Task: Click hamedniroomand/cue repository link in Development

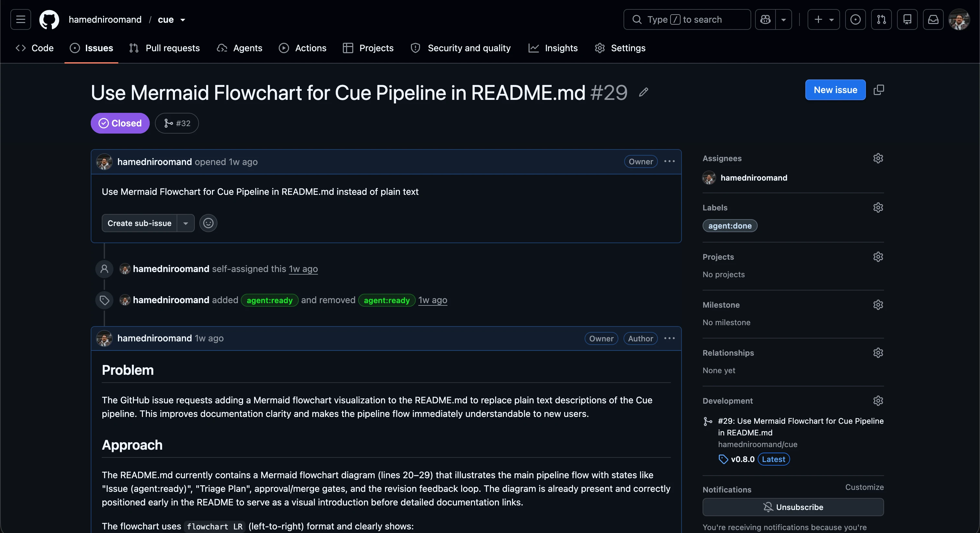Action: pyautogui.click(x=757, y=444)
